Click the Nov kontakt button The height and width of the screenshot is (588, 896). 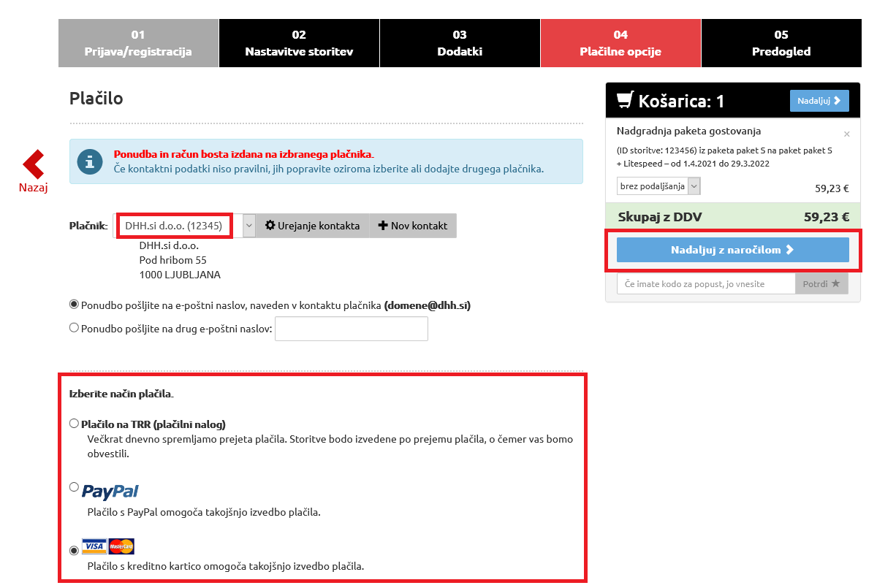pyautogui.click(x=413, y=226)
